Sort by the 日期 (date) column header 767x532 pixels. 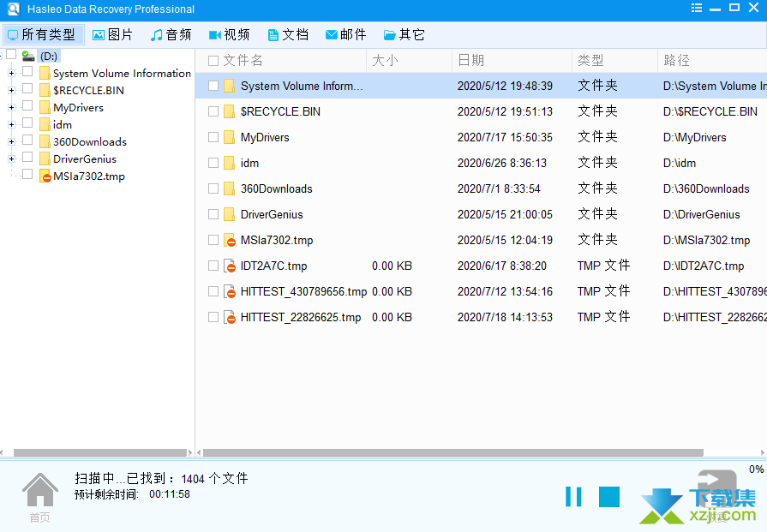click(x=512, y=61)
